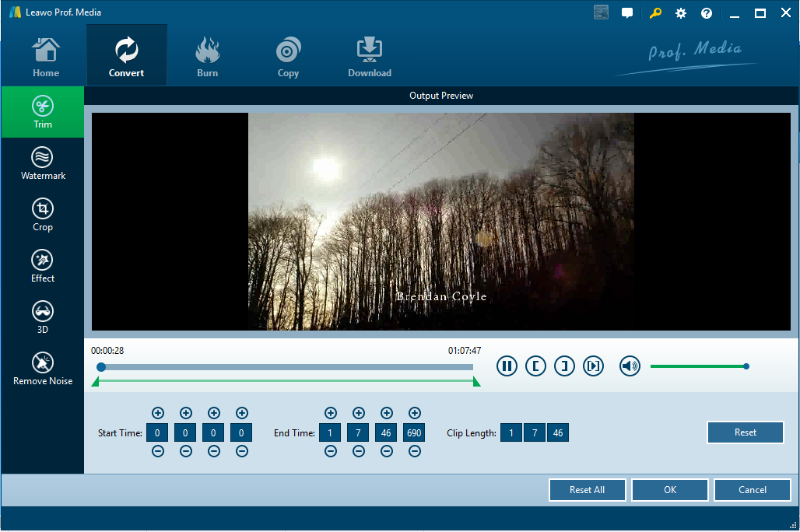Screen dimensions: 800x532
Task: Set trim start point with left bracket
Action: coord(535,366)
